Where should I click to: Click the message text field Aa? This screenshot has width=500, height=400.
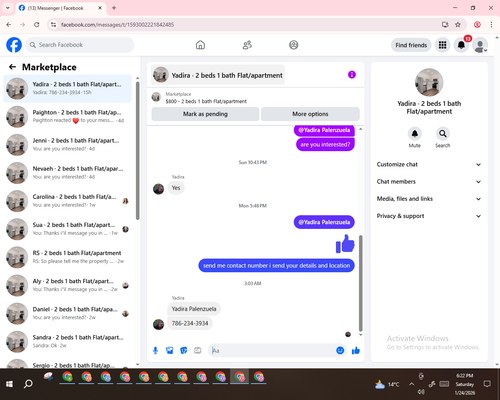tap(272, 350)
